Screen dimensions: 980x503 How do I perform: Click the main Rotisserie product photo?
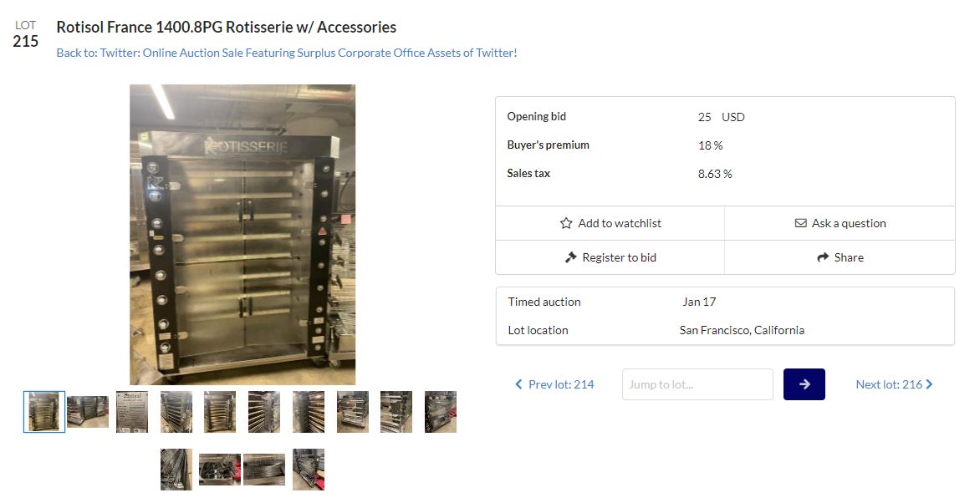click(x=242, y=234)
